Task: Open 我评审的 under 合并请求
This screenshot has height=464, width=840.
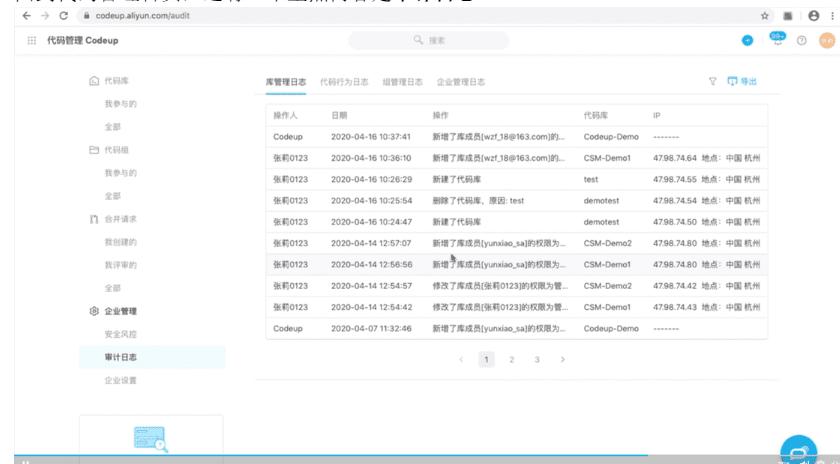Action: [x=121, y=265]
